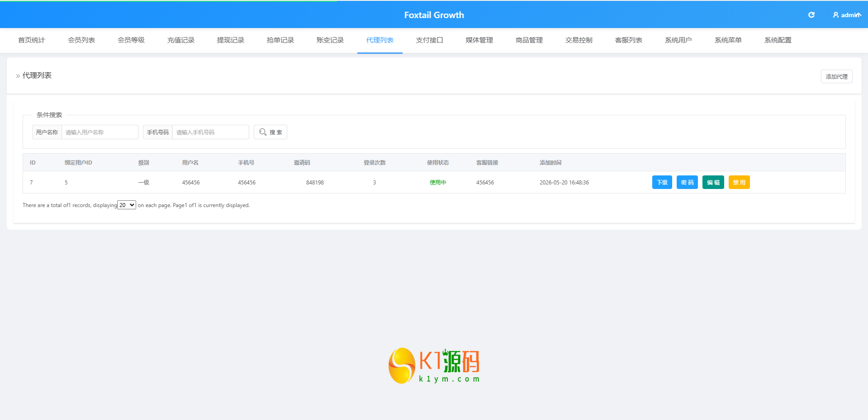868x420 pixels.
Task: Open 充值记录 tab
Action: pyautogui.click(x=181, y=40)
